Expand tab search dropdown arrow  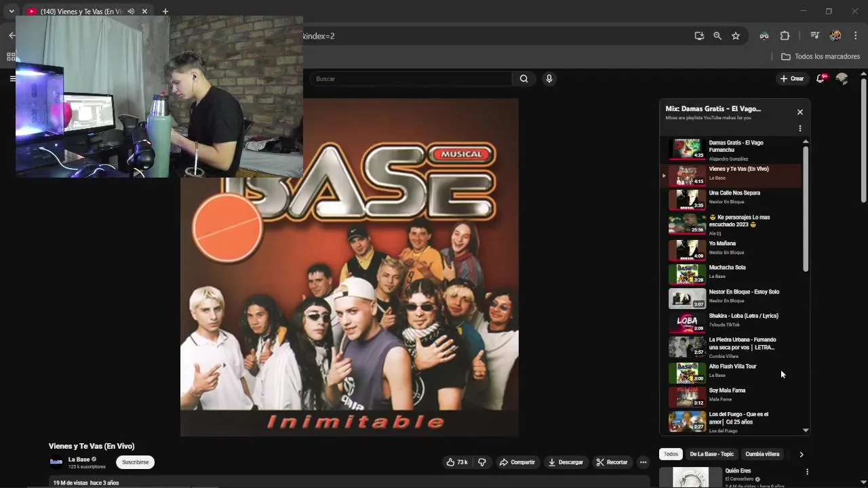[12, 12]
